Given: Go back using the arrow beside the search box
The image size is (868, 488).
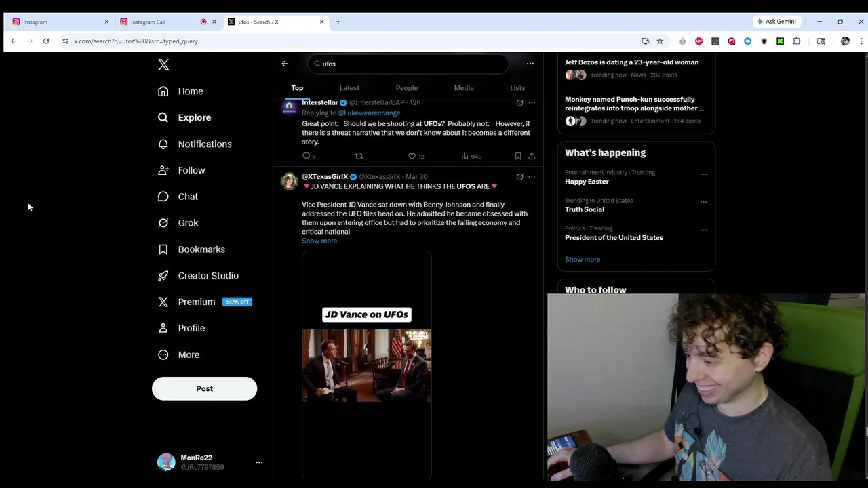Looking at the screenshot, I should coord(285,64).
